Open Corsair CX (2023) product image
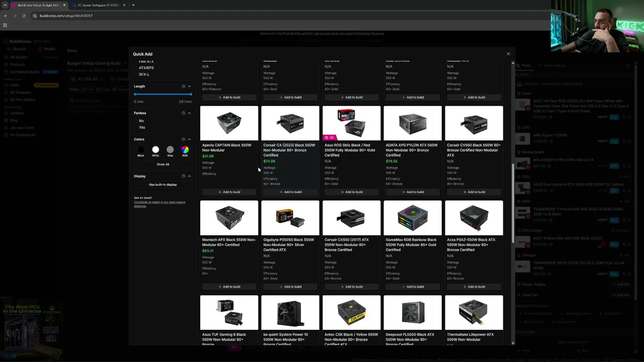 pos(290,123)
